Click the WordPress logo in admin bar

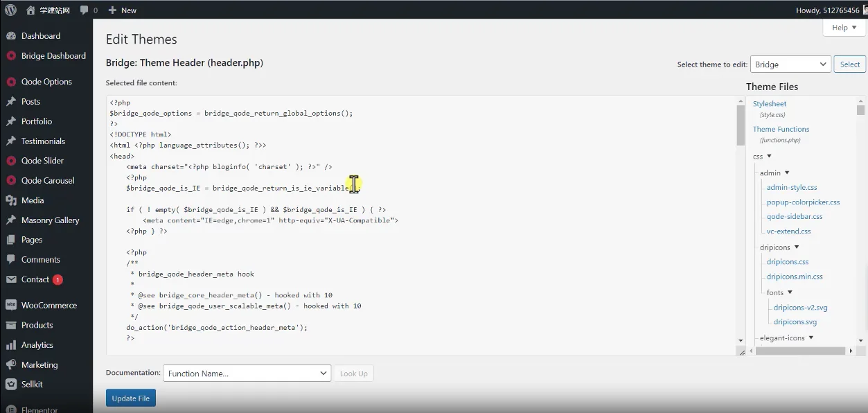(10, 10)
